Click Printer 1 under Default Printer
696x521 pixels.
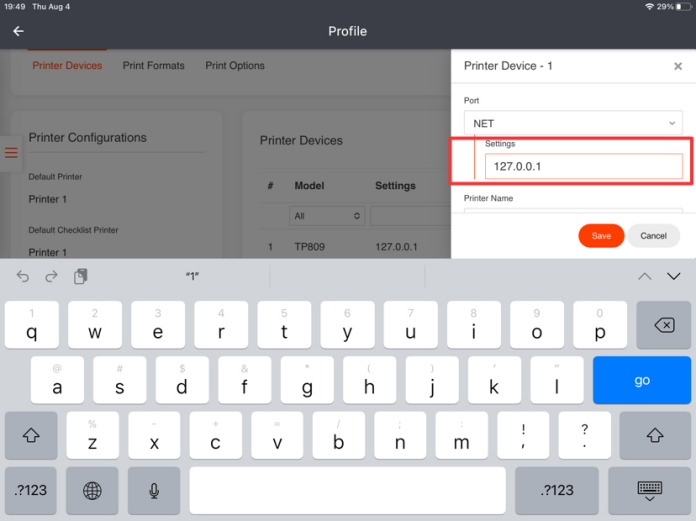tap(47, 199)
